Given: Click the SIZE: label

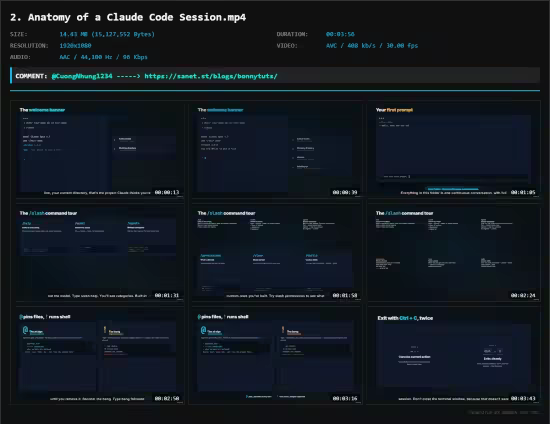Looking at the screenshot, I should pyautogui.click(x=19, y=34).
